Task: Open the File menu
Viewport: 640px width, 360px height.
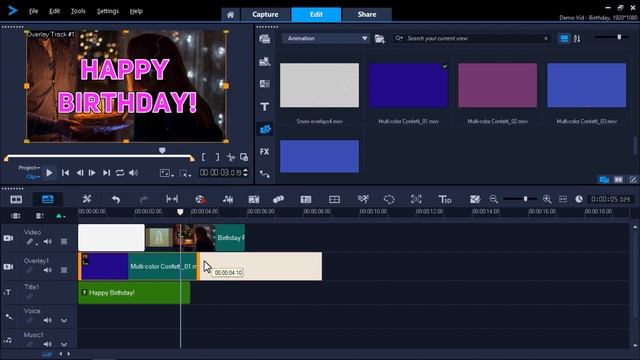Action: [33, 11]
